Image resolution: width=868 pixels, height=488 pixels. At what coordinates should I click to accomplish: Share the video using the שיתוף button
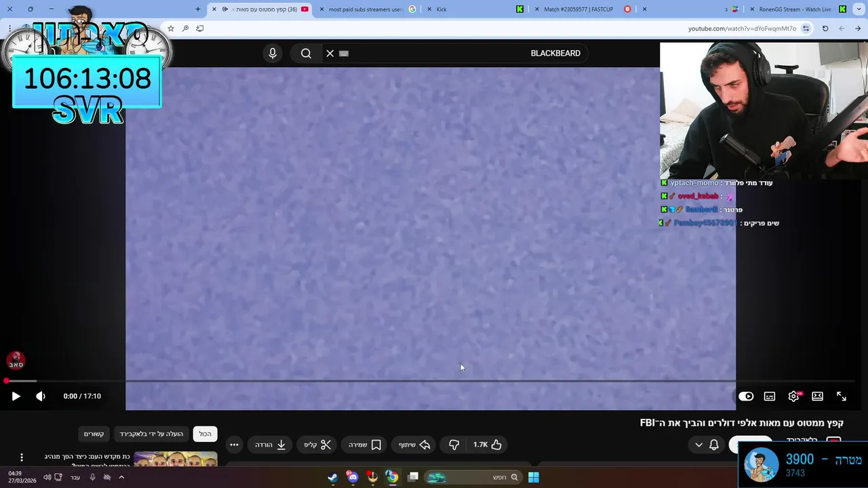(x=415, y=445)
